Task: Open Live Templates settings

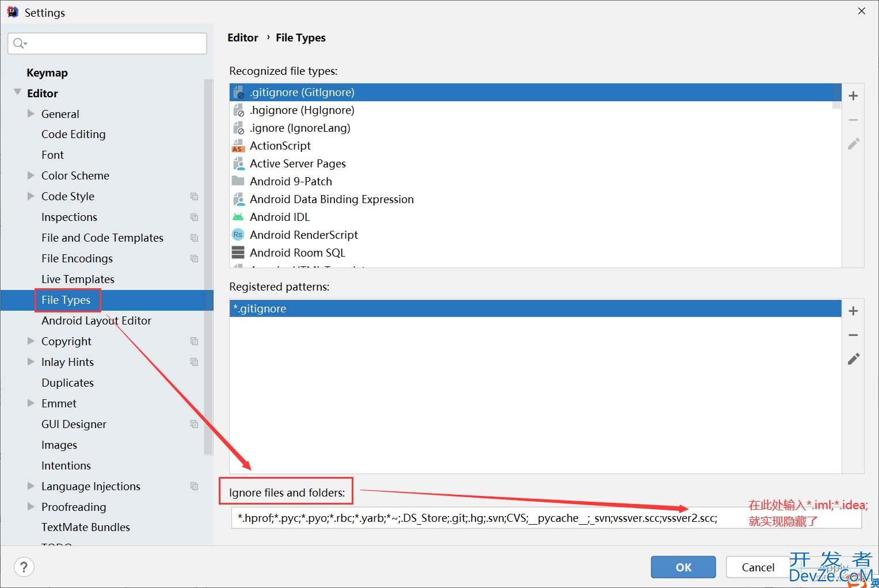Action: coord(78,279)
